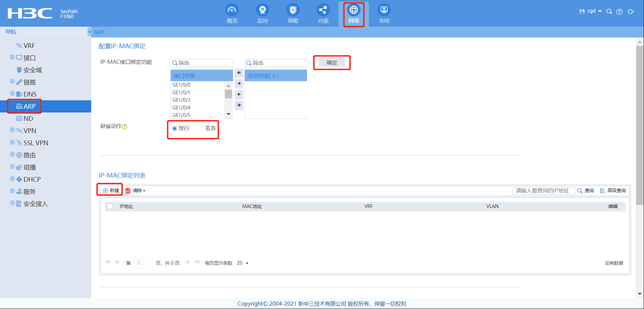This screenshot has height=309, width=644.
Task: Open the 系统 system tab
Action: click(384, 14)
